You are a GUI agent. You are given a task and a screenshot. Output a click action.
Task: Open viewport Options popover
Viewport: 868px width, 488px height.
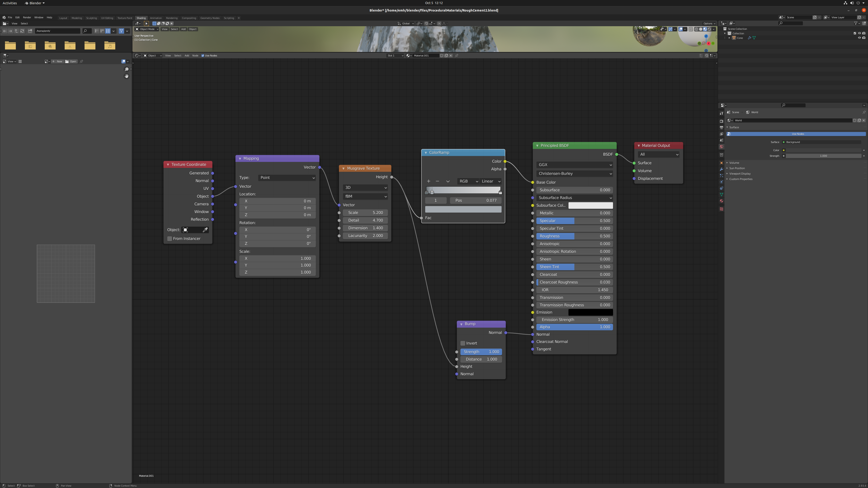[709, 23]
